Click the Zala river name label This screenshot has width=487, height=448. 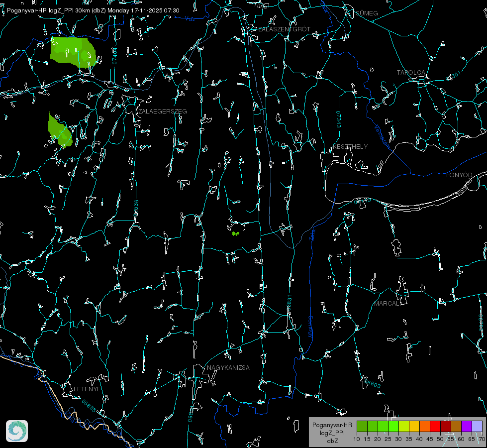[312, 235]
